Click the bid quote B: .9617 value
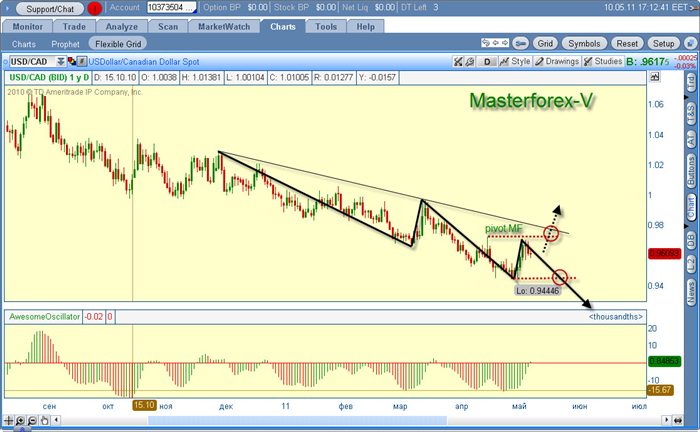The image size is (700, 432). 647,62
